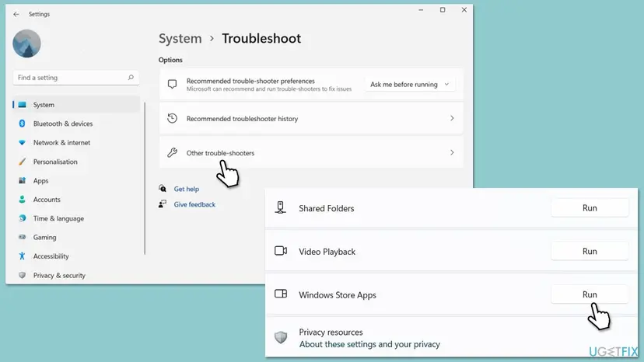Click the back arrow in Settings

pos(16,14)
